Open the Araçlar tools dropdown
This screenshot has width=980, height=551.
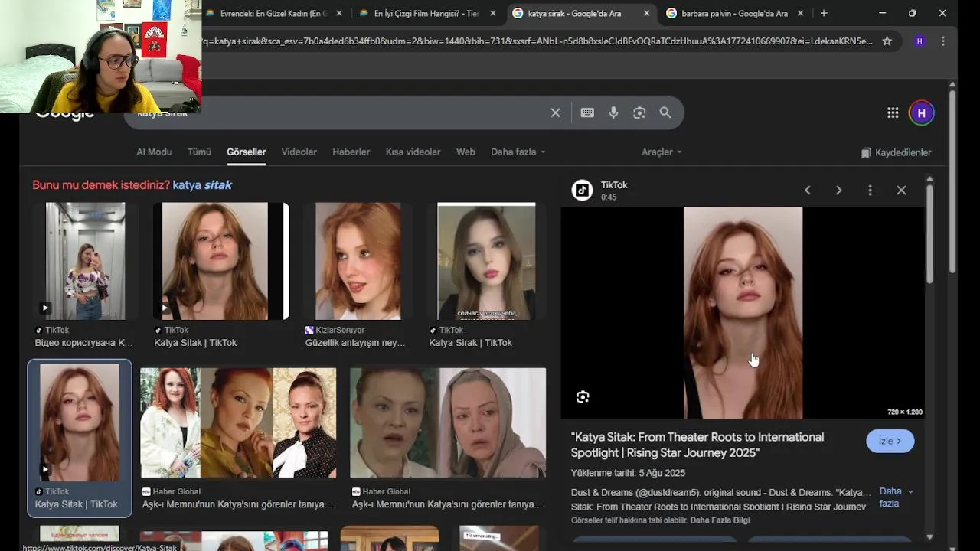pyautogui.click(x=661, y=152)
